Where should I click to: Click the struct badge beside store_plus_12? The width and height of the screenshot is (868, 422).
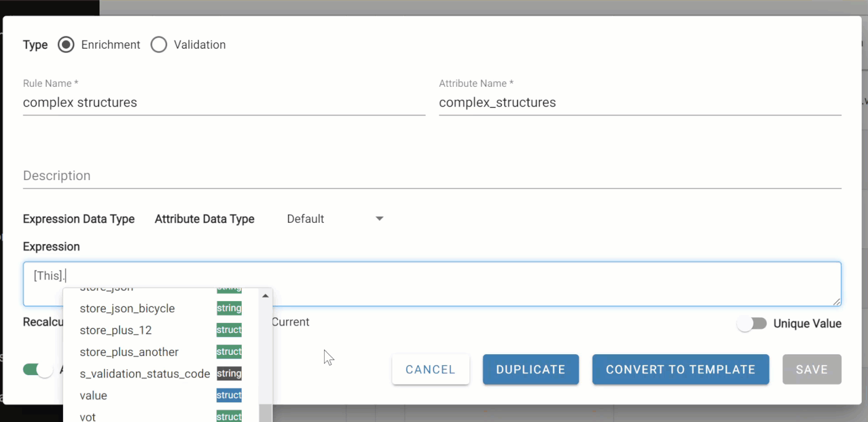229,329
